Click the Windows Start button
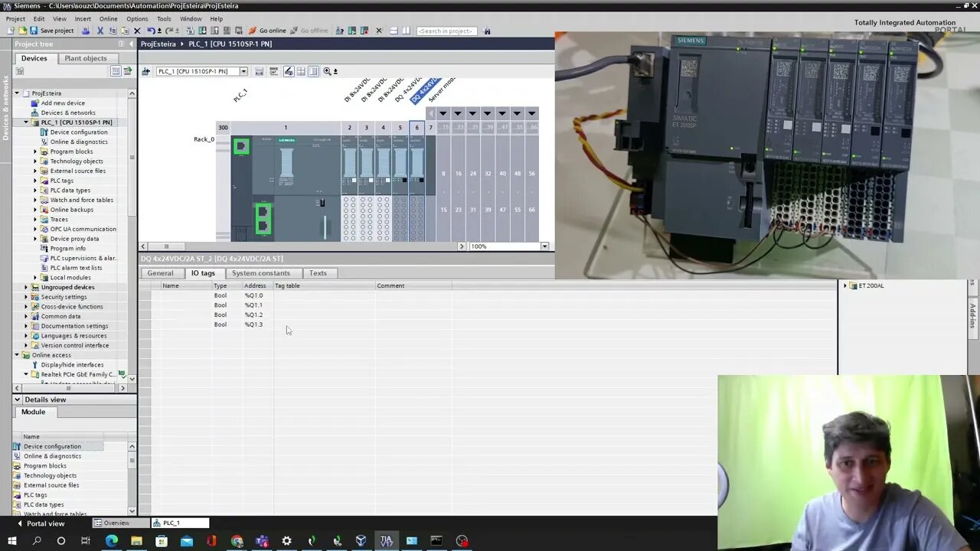The width and height of the screenshot is (980, 551). pos(11,541)
